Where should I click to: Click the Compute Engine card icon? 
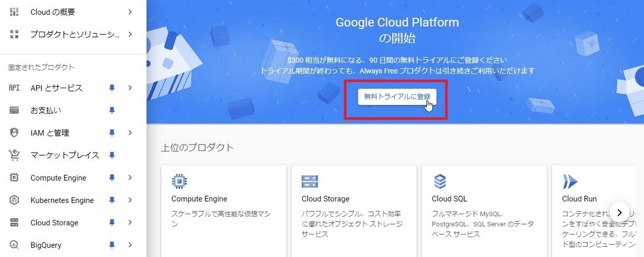(179, 181)
